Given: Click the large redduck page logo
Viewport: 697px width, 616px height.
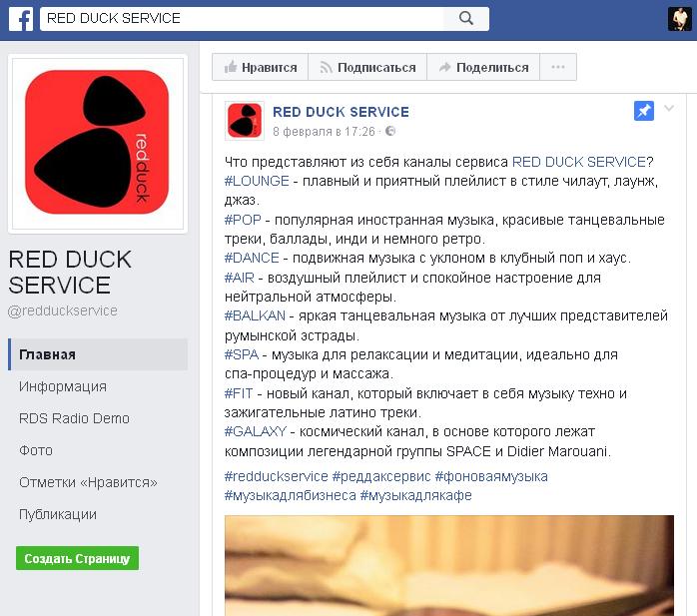Looking at the screenshot, I should pyautogui.click(x=97, y=142).
